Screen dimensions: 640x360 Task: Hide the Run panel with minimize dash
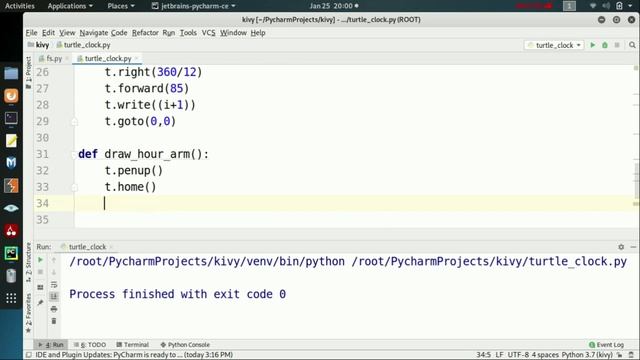[x=633, y=247]
